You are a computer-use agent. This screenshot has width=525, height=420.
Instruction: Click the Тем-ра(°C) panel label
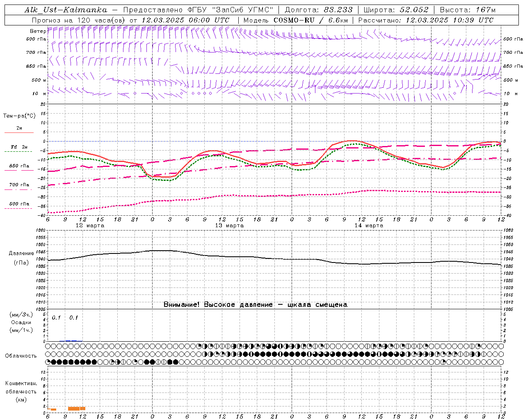click(19, 116)
